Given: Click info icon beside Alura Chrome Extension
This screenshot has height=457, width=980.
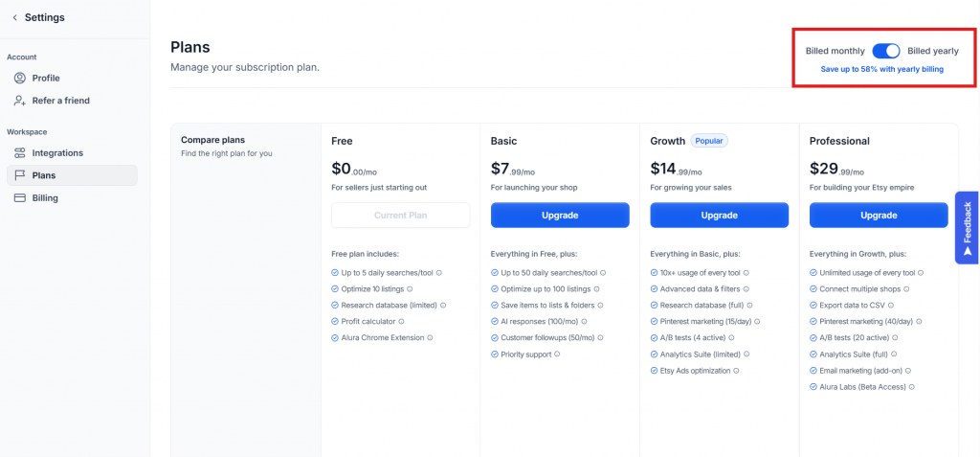Looking at the screenshot, I should 430,338.
